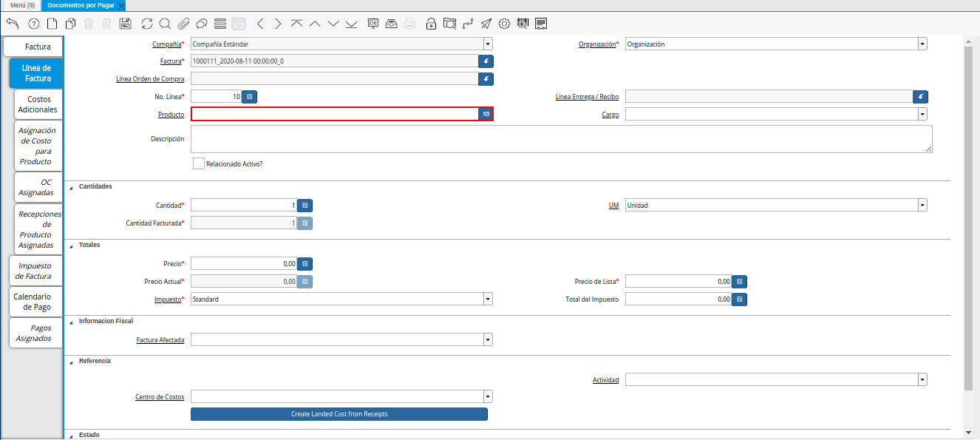The height and width of the screenshot is (440, 980).
Task: Click the padlock icon in toolbar
Action: click(431, 24)
